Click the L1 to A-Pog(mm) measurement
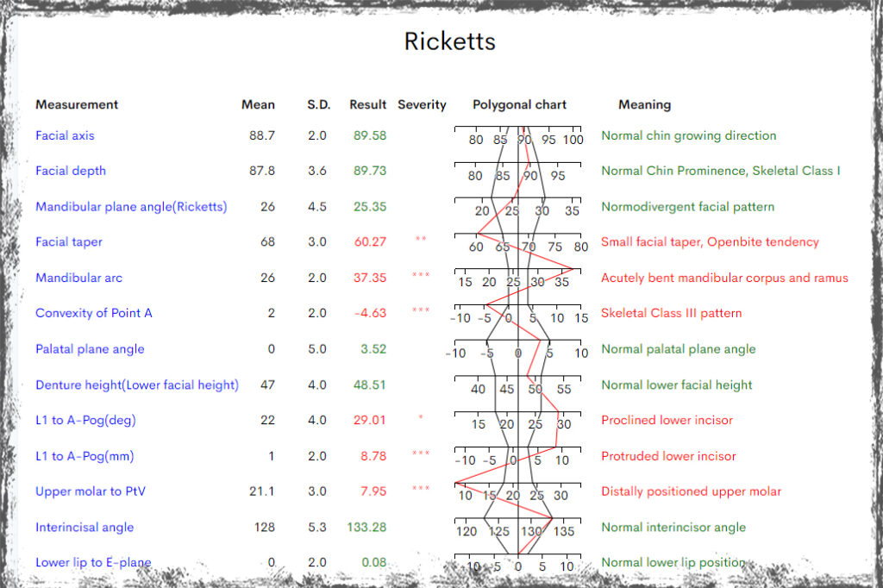The width and height of the screenshot is (883, 588). coord(85,456)
